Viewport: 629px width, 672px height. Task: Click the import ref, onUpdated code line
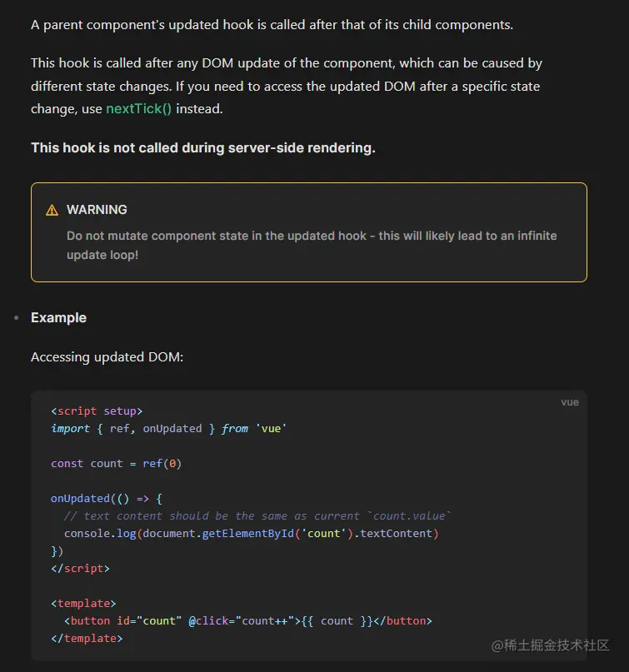point(168,429)
